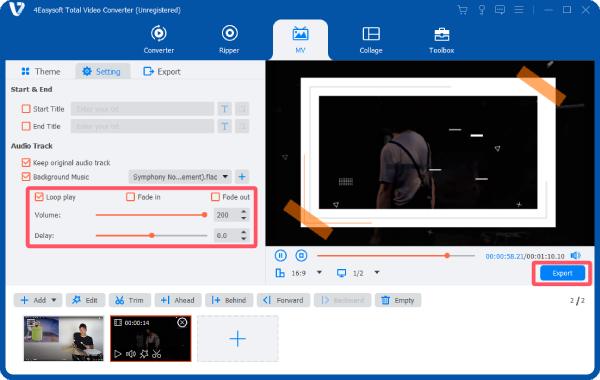Click the Ahead button
The width and height of the screenshot is (600, 380).
178,300
